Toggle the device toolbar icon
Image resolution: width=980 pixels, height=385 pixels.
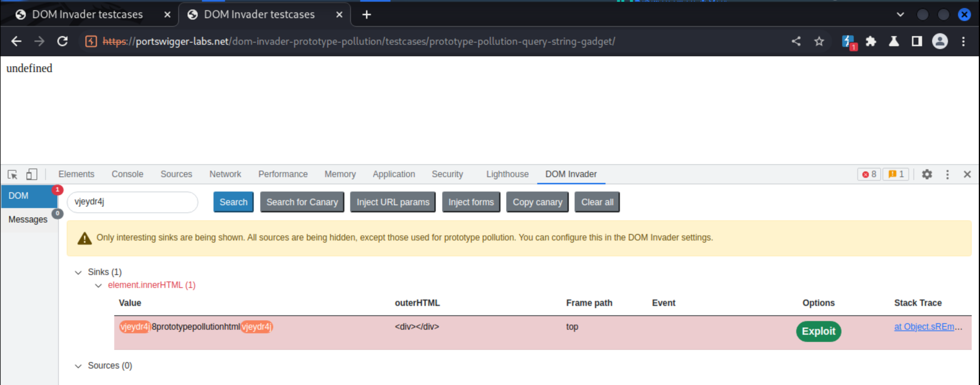[31, 174]
